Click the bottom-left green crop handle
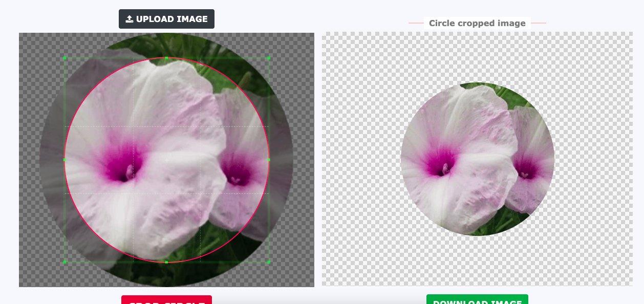 click(65, 262)
